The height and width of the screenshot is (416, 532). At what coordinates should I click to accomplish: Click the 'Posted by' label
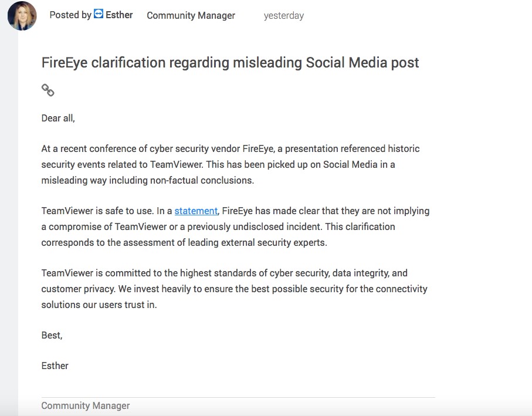pyautogui.click(x=70, y=15)
